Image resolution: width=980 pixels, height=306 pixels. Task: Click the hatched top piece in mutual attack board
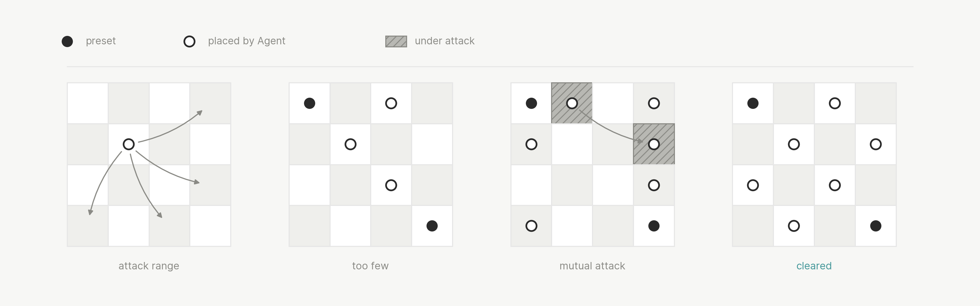572,103
